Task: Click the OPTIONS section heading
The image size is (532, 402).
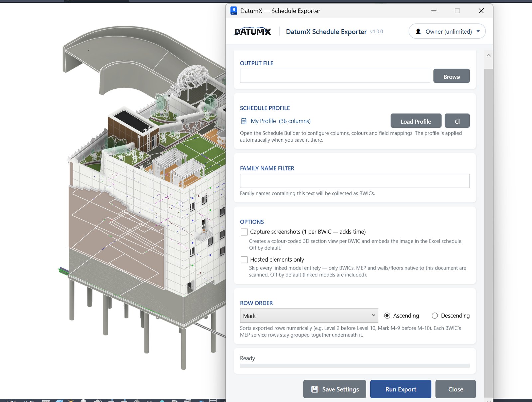Action: [252, 222]
